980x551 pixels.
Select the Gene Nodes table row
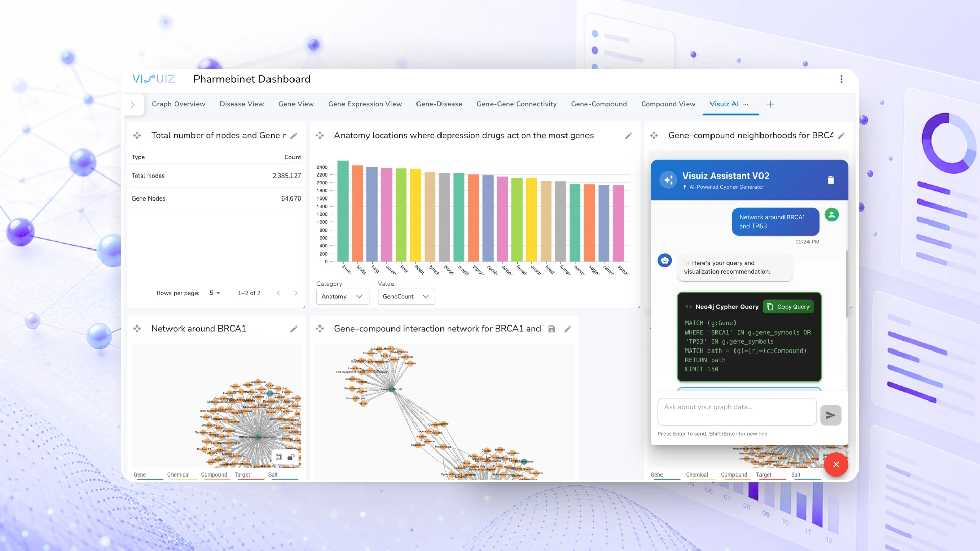point(216,198)
